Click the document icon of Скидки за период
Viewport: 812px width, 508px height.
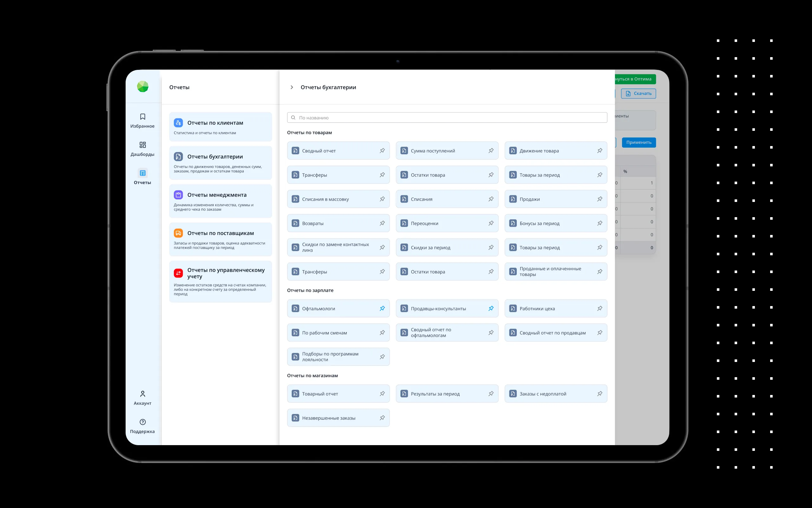404,247
